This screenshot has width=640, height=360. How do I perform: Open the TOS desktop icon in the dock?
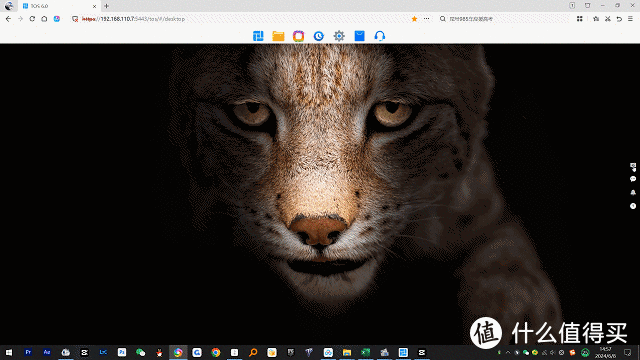click(258, 36)
